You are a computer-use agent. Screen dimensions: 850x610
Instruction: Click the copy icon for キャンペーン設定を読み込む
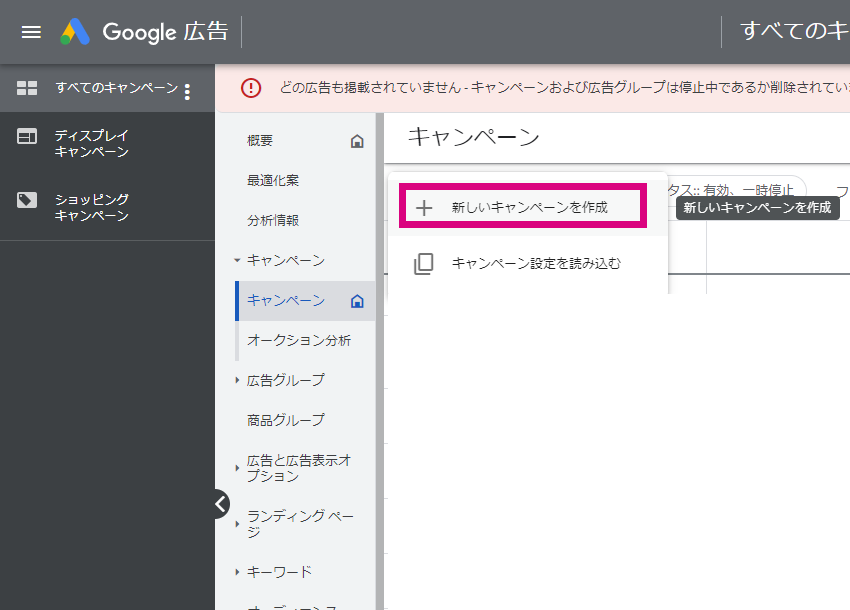click(x=423, y=264)
